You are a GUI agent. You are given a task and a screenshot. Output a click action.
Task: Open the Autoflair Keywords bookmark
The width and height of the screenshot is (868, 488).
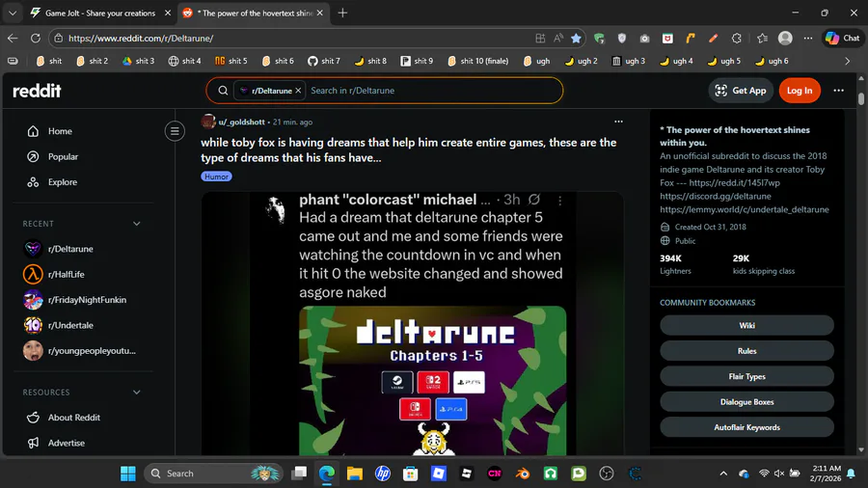(746, 427)
